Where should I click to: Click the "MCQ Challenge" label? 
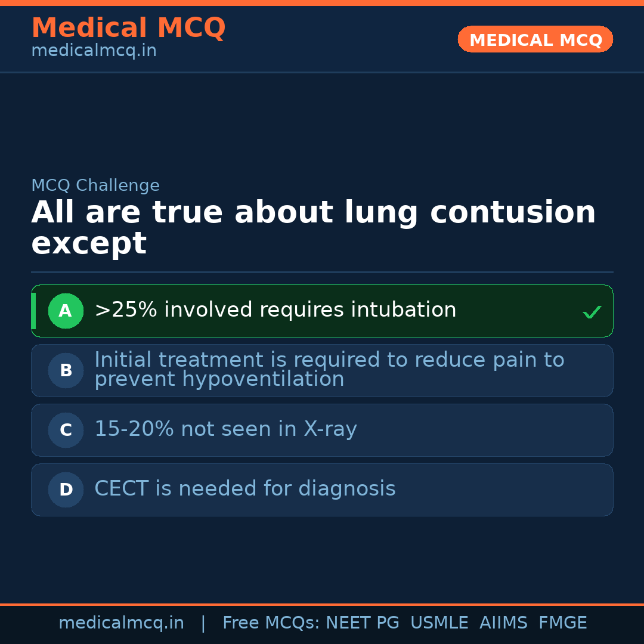pos(95,185)
